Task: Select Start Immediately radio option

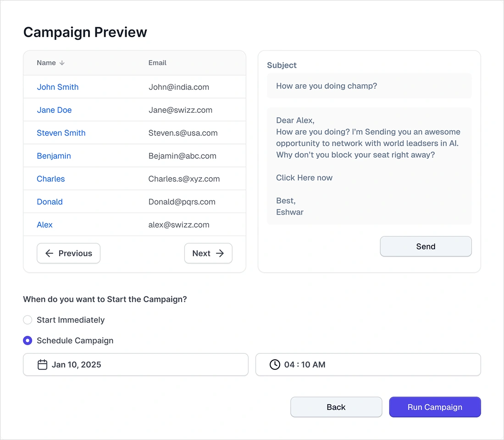Action: click(28, 320)
